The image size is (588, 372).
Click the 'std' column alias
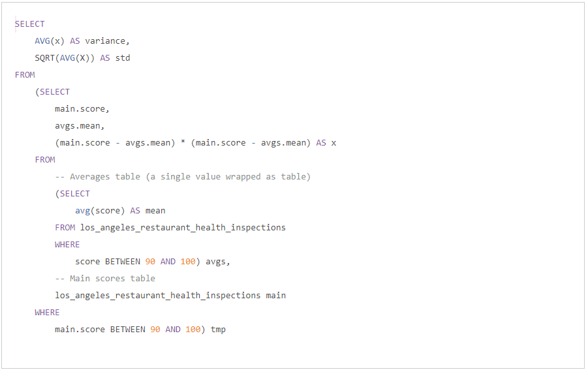pyautogui.click(x=123, y=58)
